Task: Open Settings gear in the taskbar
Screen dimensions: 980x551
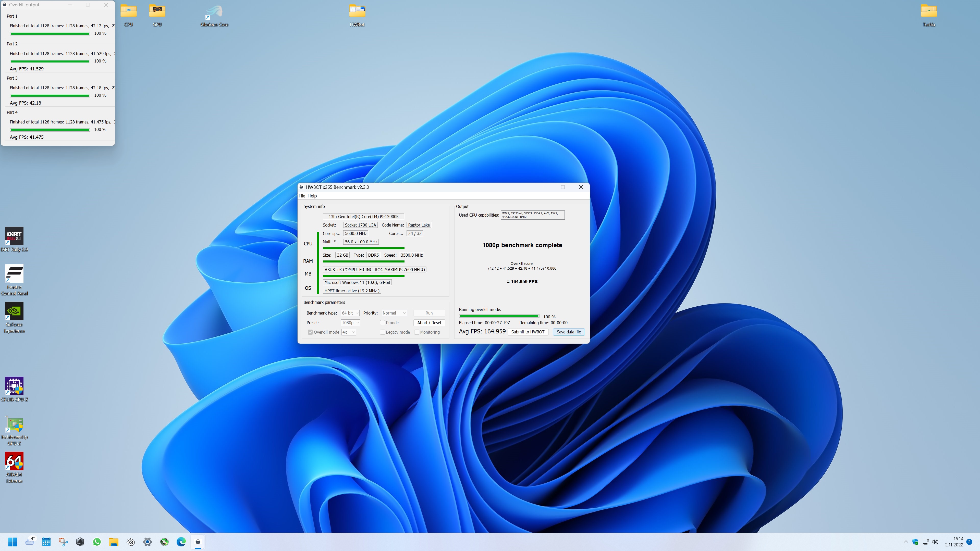Action: (148, 542)
